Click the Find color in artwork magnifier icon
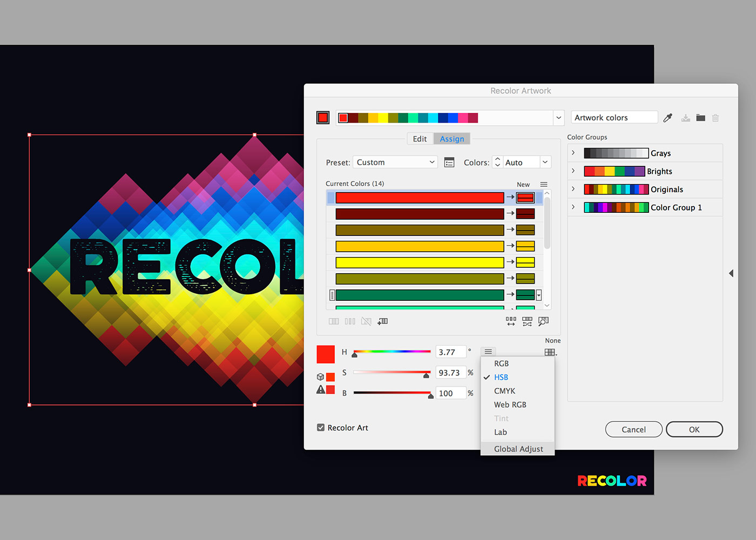 tap(543, 321)
